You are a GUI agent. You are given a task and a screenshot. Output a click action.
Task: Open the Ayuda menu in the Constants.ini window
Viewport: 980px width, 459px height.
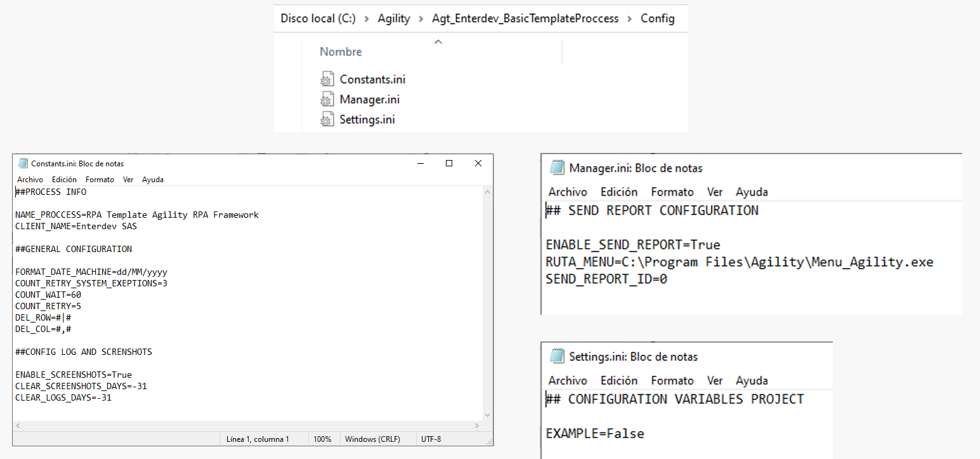[153, 180]
